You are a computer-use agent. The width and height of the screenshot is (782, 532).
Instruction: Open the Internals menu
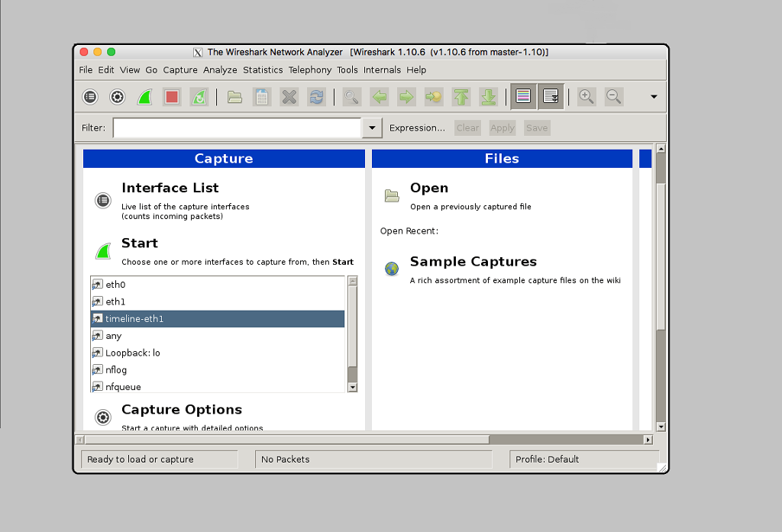pos(382,69)
